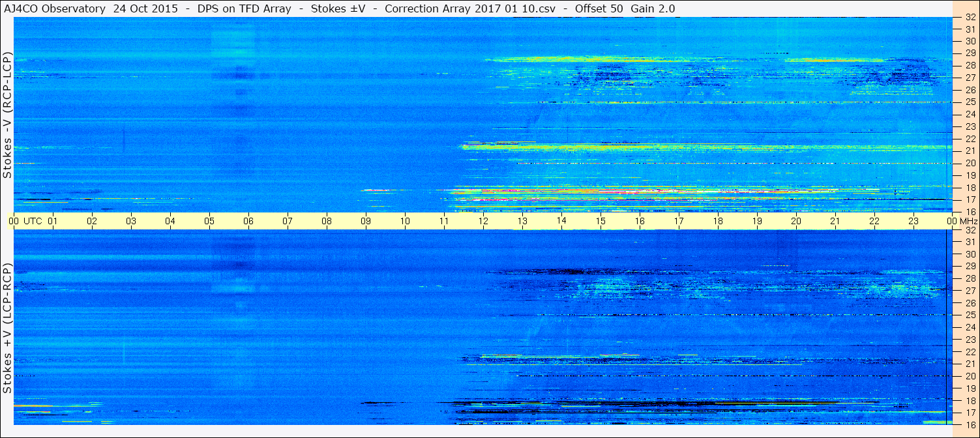Select the 06 hour marker on time axis
Image resolution: width=980 pixels, height=438 pixels.
click(x=248, y=221)
